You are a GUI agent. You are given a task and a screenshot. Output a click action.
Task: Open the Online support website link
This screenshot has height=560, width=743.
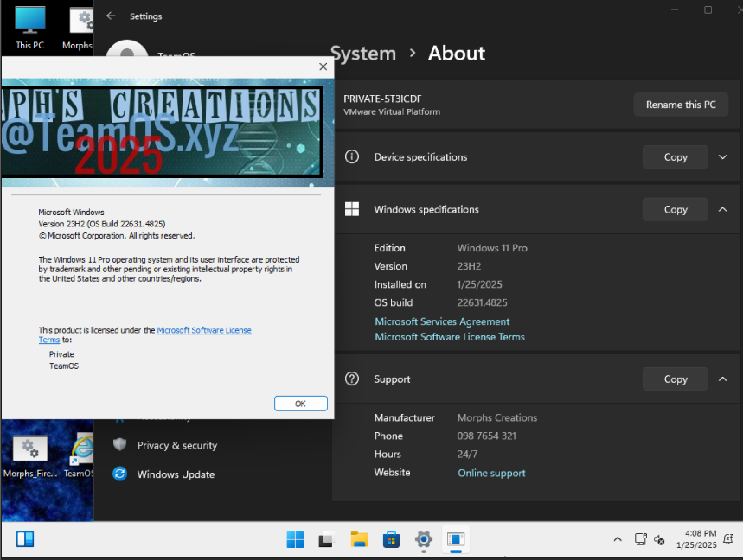(491, 473)
